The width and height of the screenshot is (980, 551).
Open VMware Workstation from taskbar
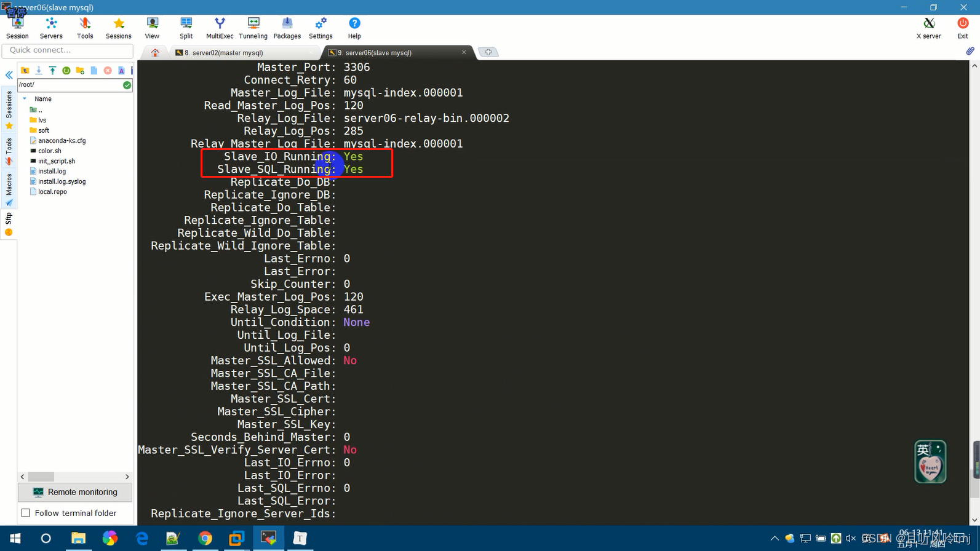coord(237,538)
